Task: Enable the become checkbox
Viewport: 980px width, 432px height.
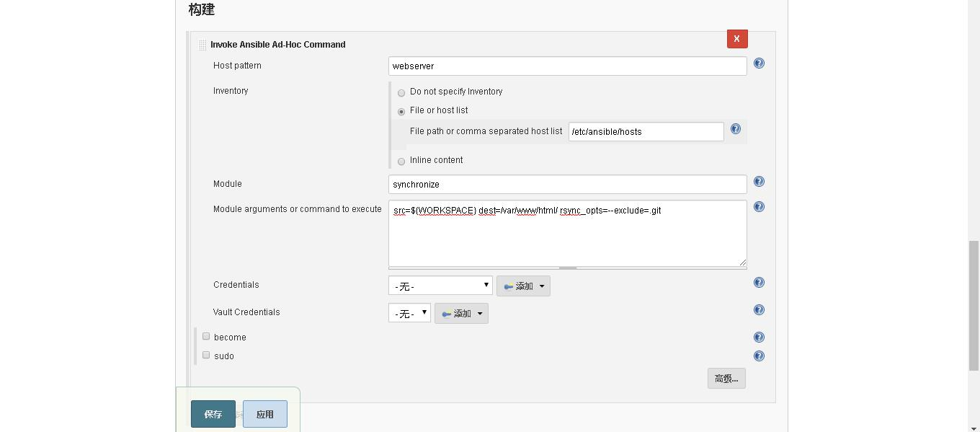Action: [x=206, y=336]
